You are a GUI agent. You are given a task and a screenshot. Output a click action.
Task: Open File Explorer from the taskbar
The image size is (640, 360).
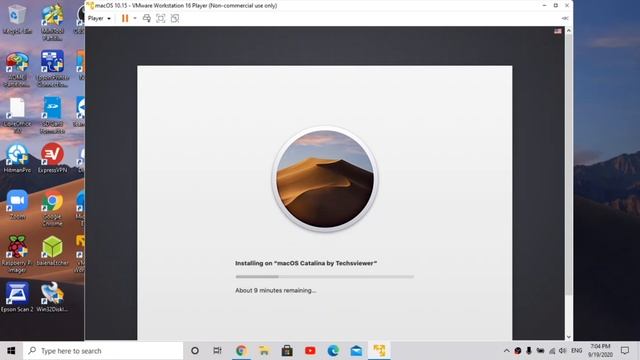point(264,351)
